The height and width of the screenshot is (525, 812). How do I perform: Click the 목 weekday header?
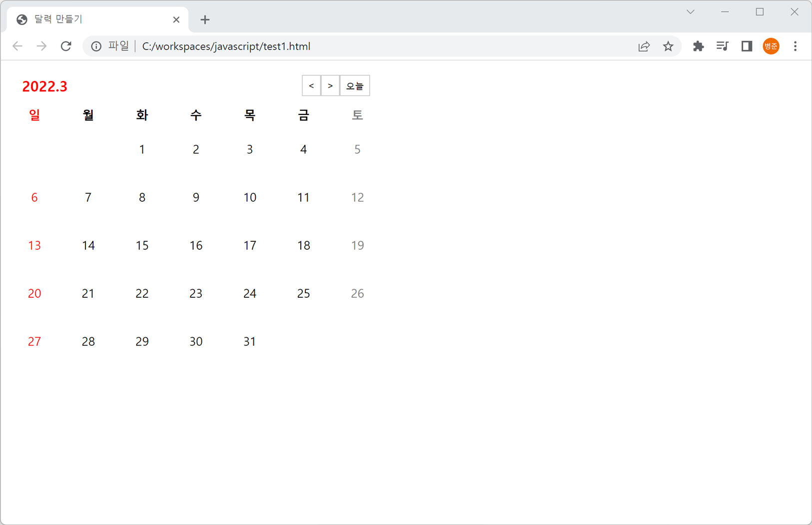click(250, 115)
